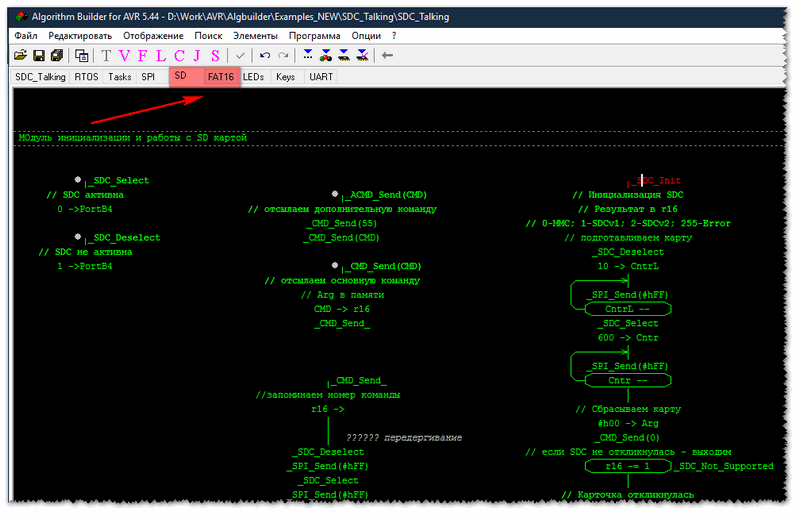Click the save all files icon
Image resolution: width=800 pixels, height=516 pixels.
coord(57,55)
